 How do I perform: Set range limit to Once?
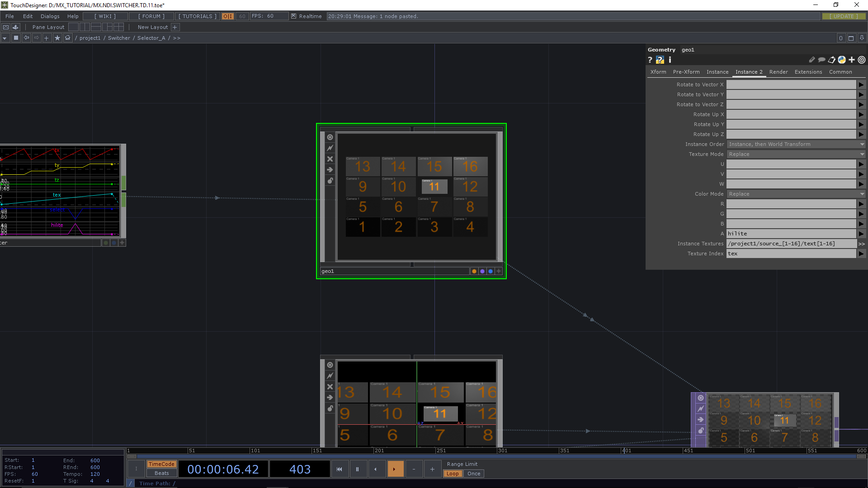pos(473,474)
